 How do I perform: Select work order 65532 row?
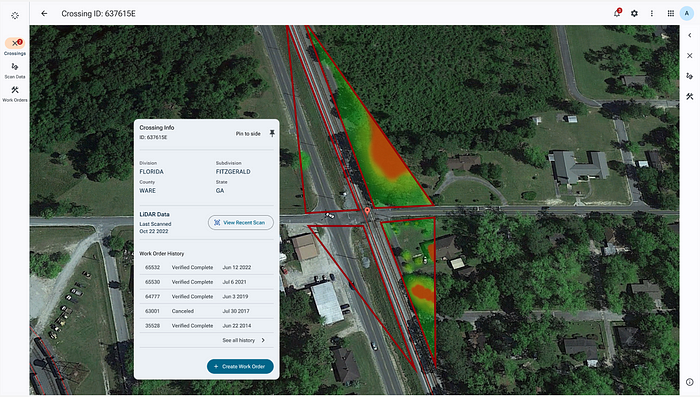[206, 267]
